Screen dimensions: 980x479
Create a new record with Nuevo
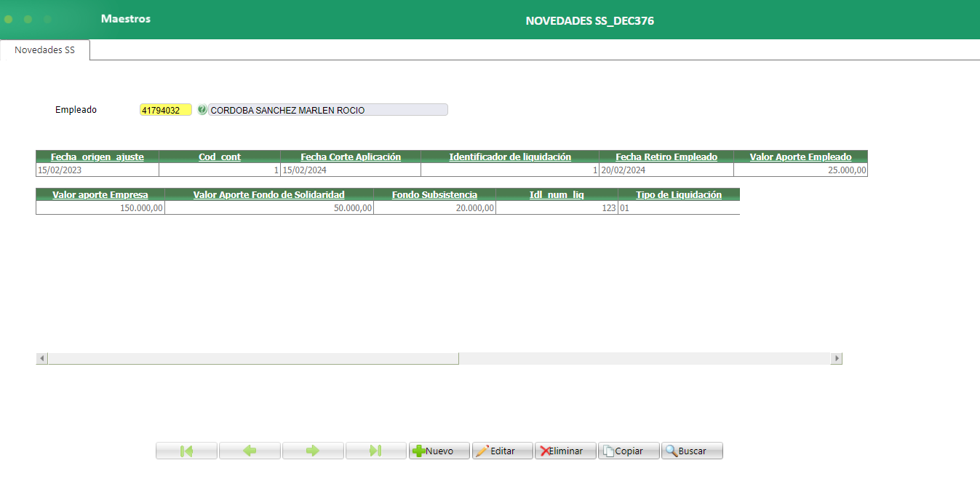click(439, 451)
